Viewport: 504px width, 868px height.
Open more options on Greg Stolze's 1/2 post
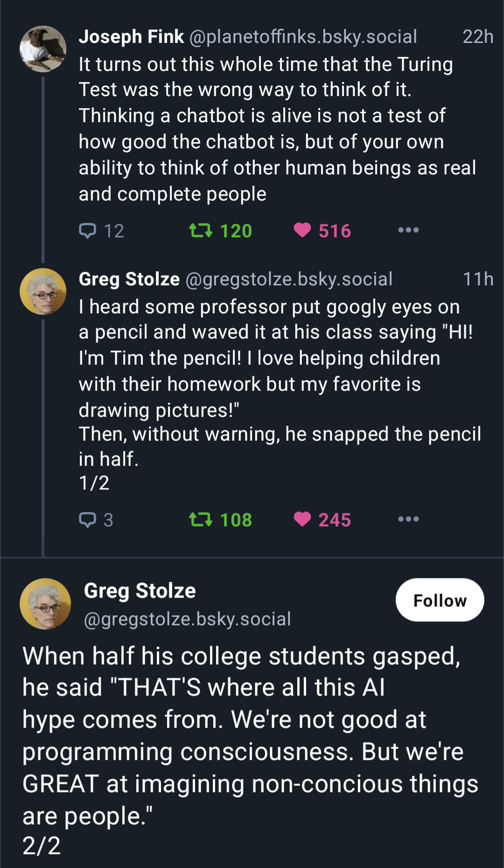[408, 519]
